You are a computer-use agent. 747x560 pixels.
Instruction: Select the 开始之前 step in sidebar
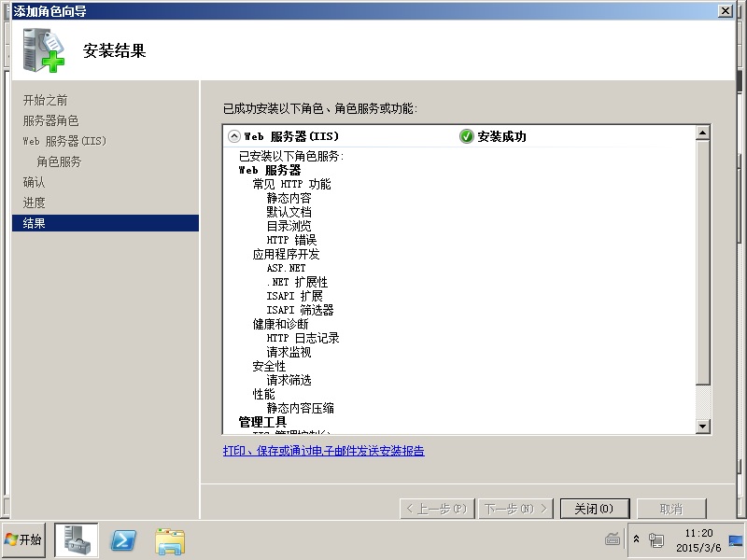pos(45,101)
